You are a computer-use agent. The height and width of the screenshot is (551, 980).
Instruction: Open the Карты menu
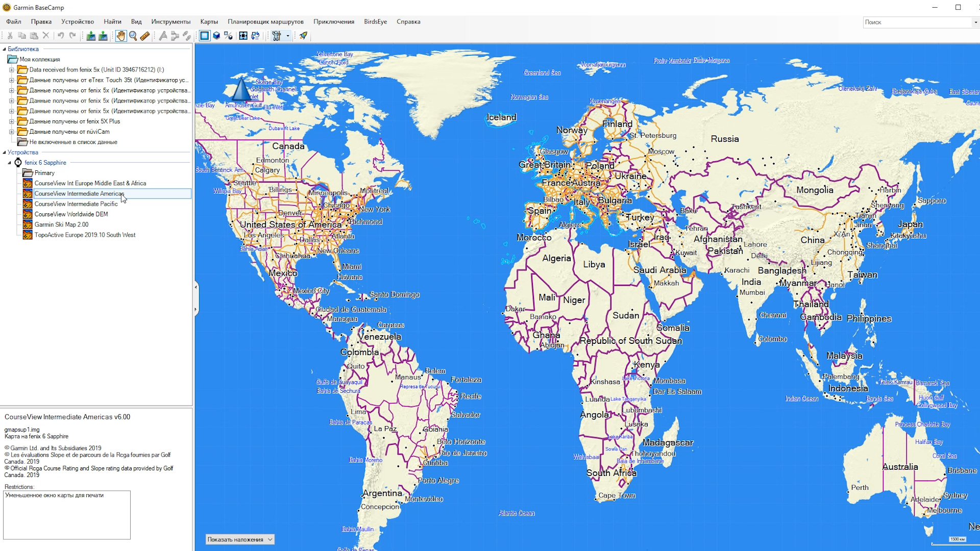pos(209,21)
